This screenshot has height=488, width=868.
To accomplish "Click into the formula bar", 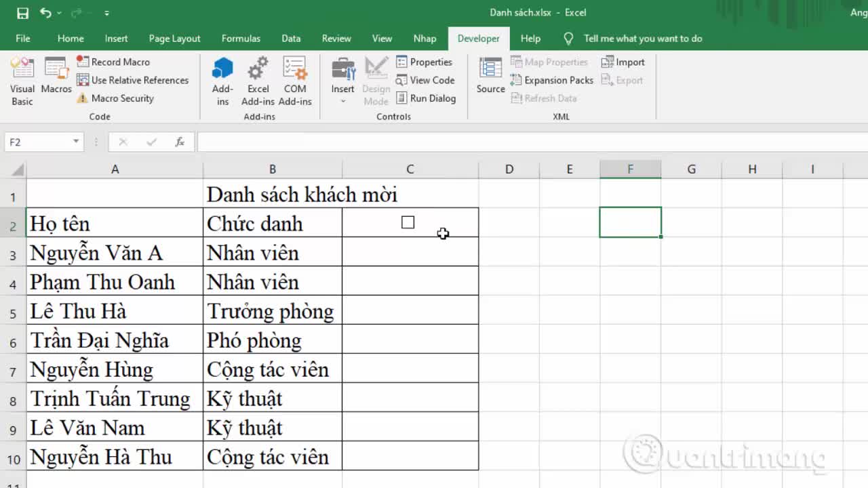I will tap(532, 142).
